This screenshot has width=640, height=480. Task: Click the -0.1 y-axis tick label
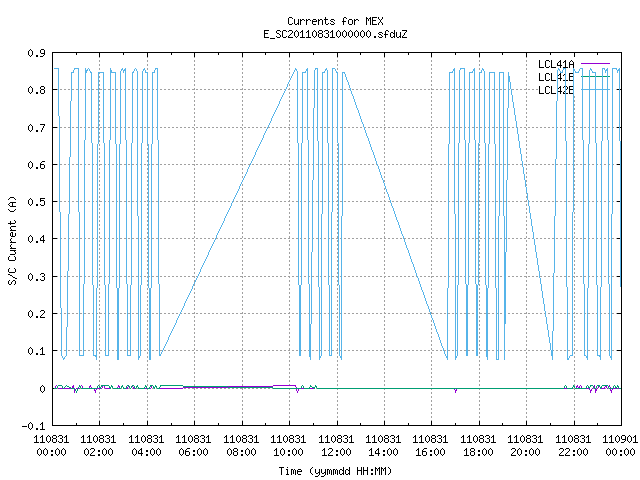(33, 426)
